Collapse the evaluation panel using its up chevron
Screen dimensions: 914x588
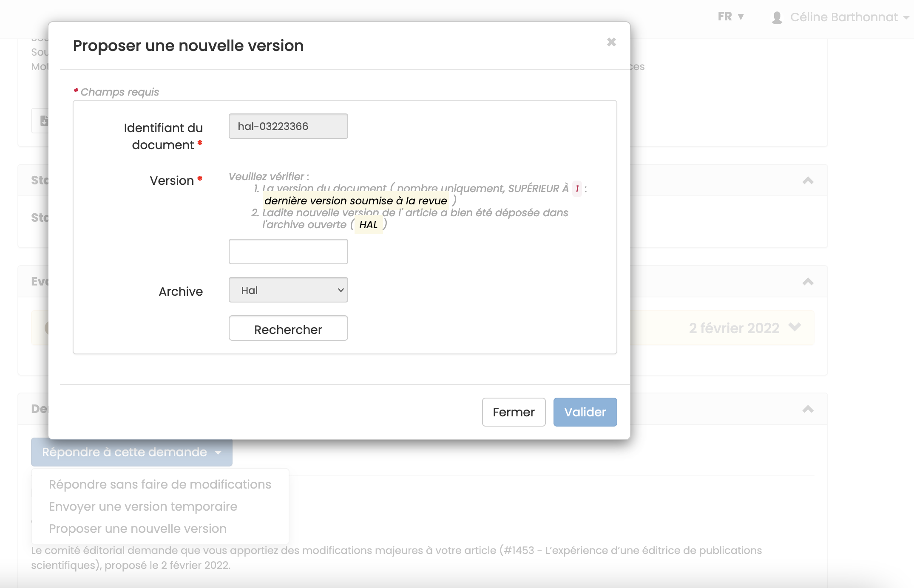click(x=807, y=281)
